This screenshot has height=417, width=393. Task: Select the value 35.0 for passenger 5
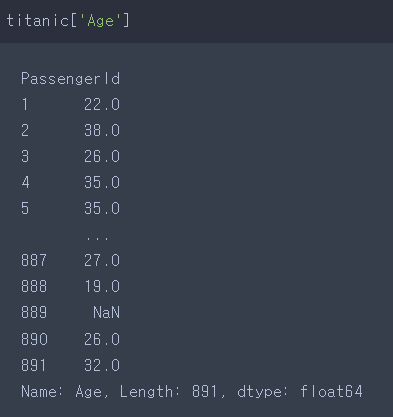[102, 208]
